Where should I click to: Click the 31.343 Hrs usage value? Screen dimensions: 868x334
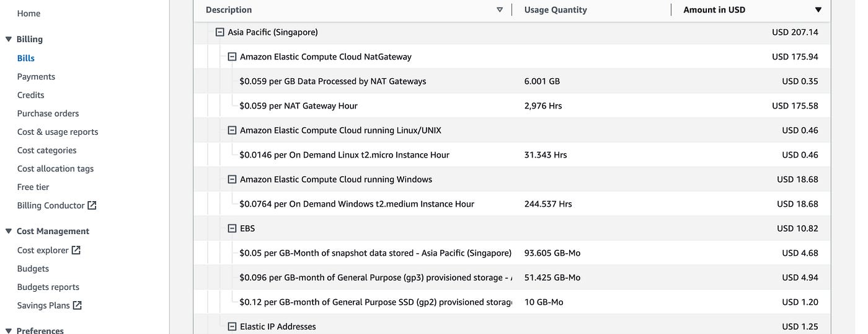tap(546, 155)
